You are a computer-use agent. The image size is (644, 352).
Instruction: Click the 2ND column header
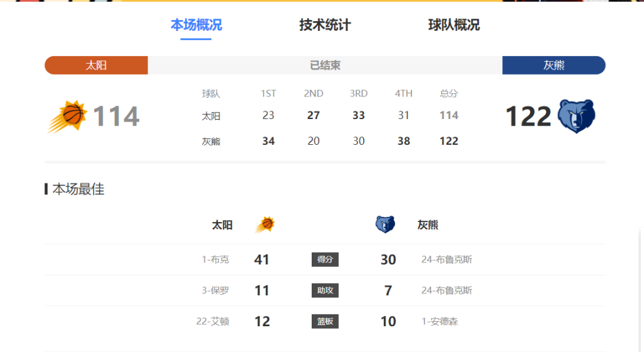click(x=314, y=93)
